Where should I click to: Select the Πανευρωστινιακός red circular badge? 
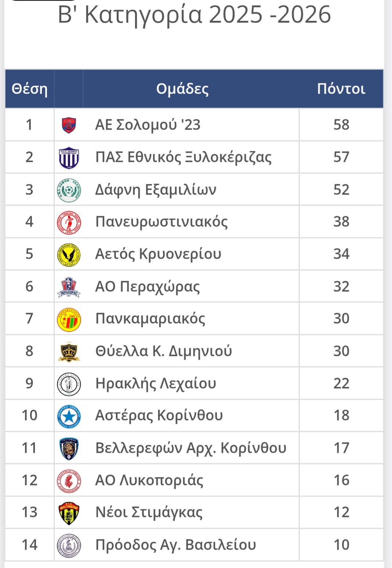point(69,222)
